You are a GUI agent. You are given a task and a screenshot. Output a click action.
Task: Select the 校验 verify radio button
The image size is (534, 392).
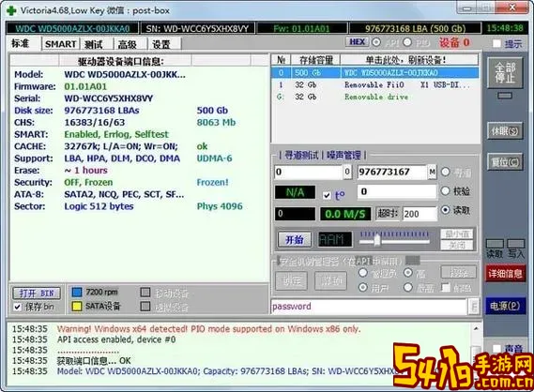[445, 191]
